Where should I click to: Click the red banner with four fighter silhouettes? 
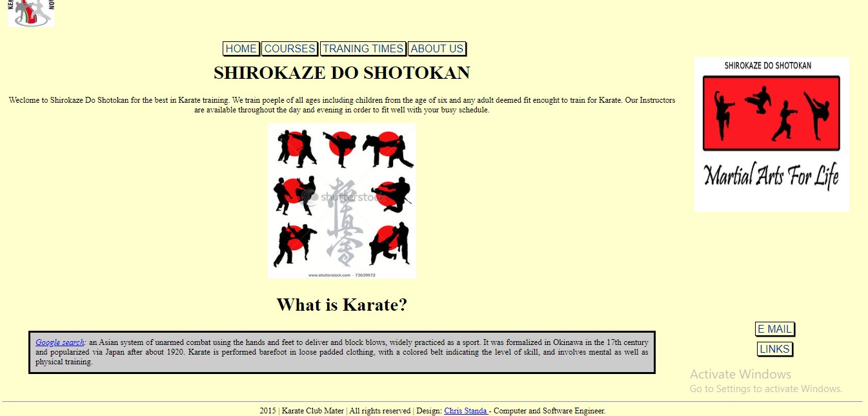point(771,114)
